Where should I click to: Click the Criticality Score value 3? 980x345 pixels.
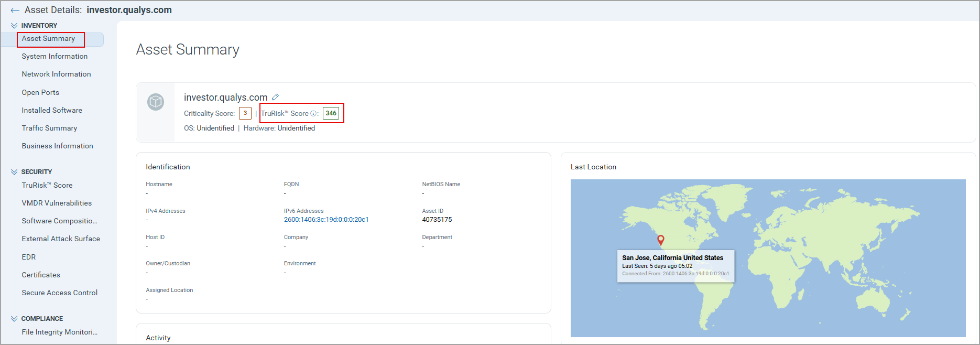coord(245,113)
